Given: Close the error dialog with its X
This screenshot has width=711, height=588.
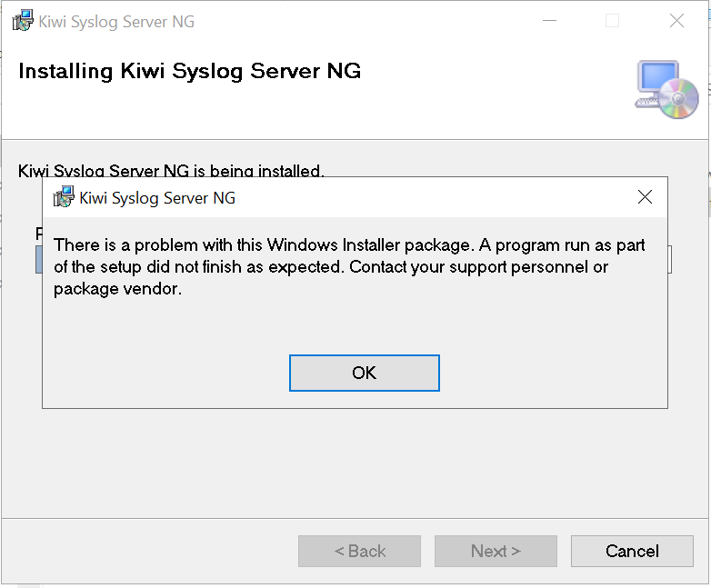Looking at the screenshot, I should 645,197.
